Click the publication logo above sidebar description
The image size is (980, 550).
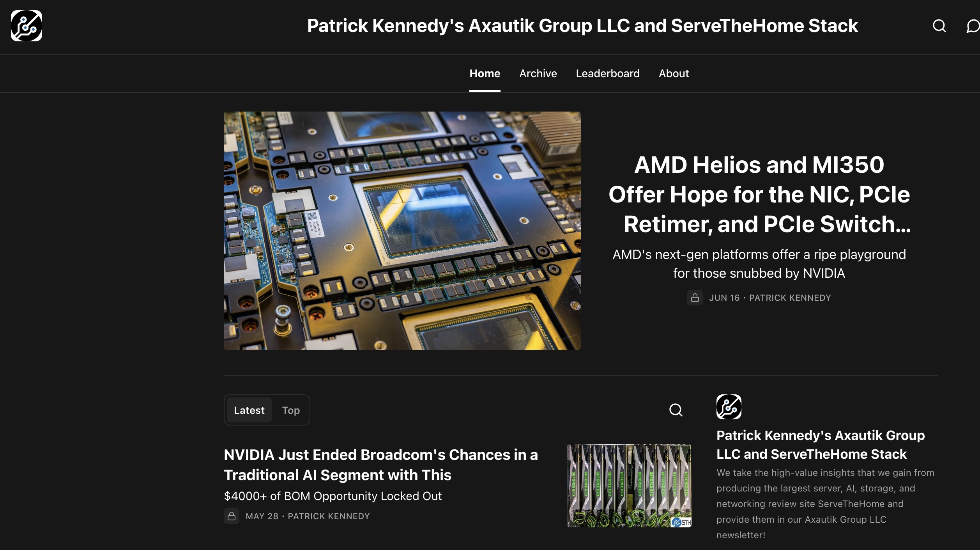pyautogui.click(x=729, y=407)
